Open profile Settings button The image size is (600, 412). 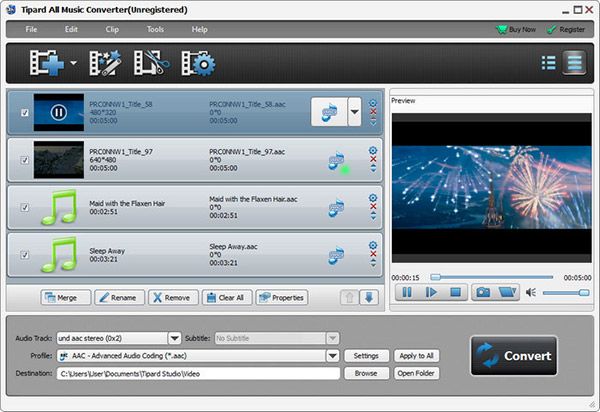(366, 356)
